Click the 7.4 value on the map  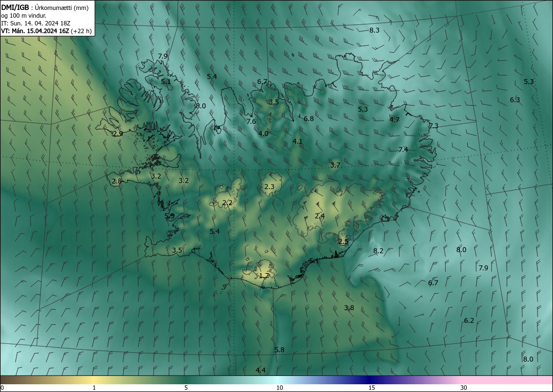pyautogui.click(x=403, y=150)
